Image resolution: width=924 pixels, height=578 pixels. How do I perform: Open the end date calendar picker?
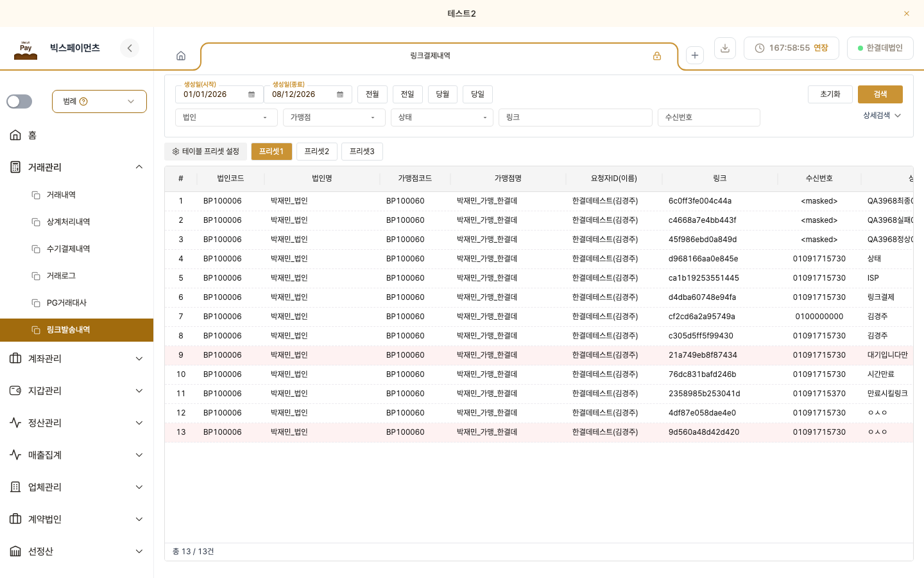(340, 94)
